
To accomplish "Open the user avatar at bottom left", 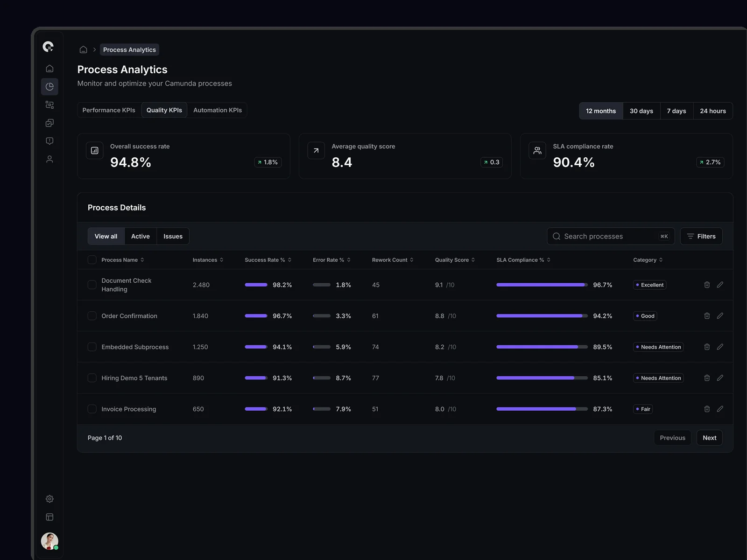I will 49,541.
